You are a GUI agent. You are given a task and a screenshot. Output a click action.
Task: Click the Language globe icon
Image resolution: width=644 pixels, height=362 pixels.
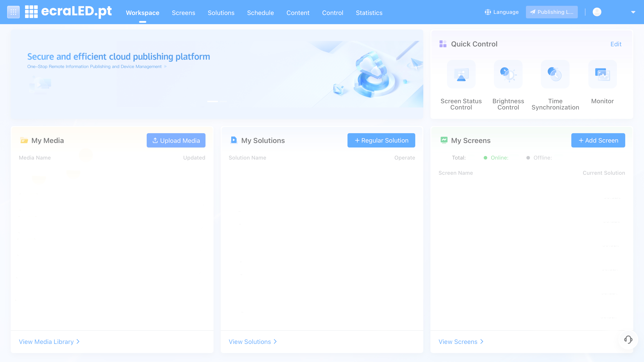488,12
